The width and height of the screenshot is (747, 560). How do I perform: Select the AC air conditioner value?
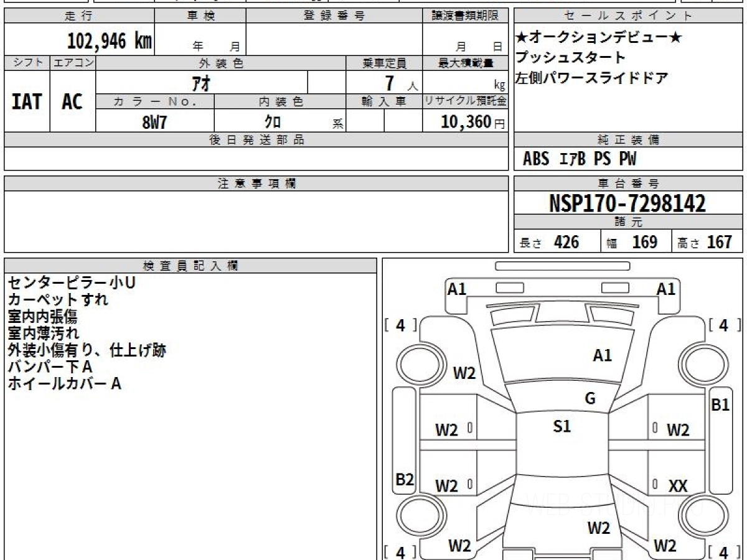pyautogui.click(x=72, y=101)
